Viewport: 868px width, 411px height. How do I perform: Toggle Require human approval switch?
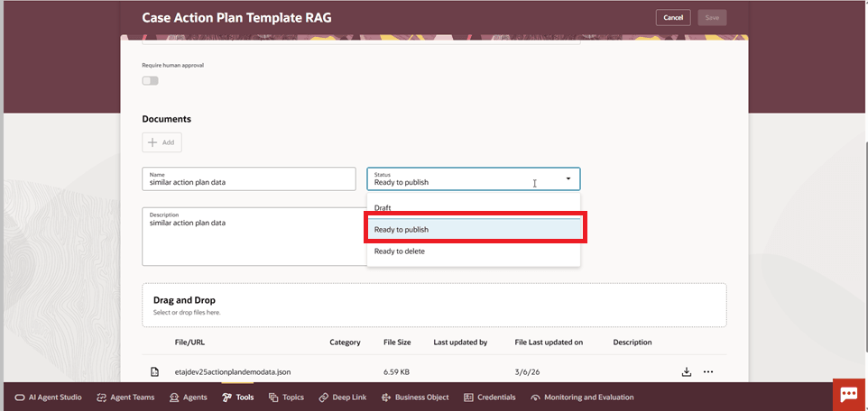click(x=150, y=81)
